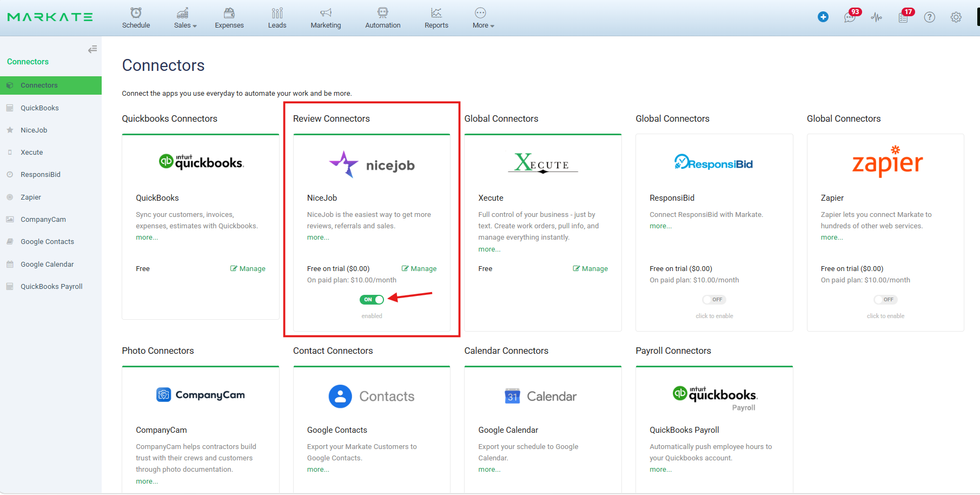Collapse the sidebar with arrow icon

click(92, 49)
